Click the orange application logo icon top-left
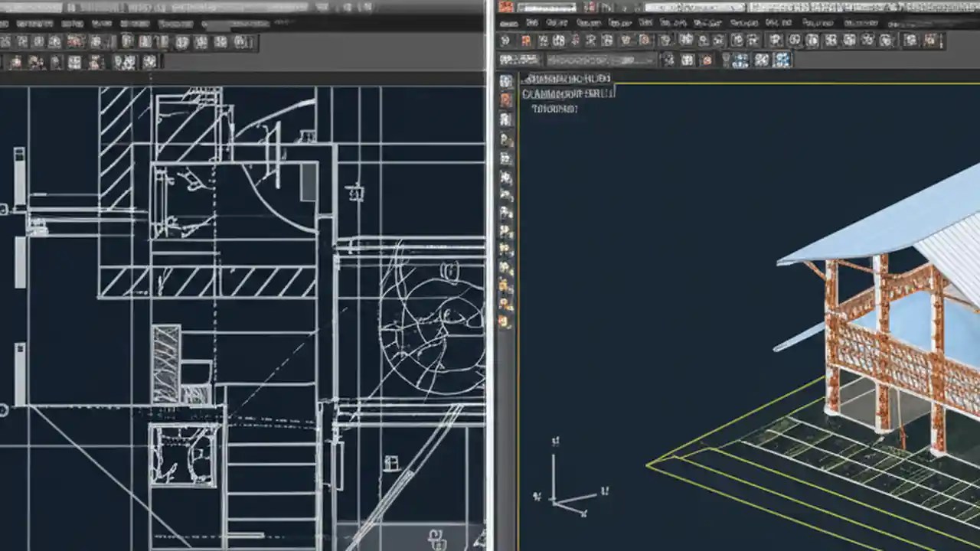980x551 pixels. (507, 6)
